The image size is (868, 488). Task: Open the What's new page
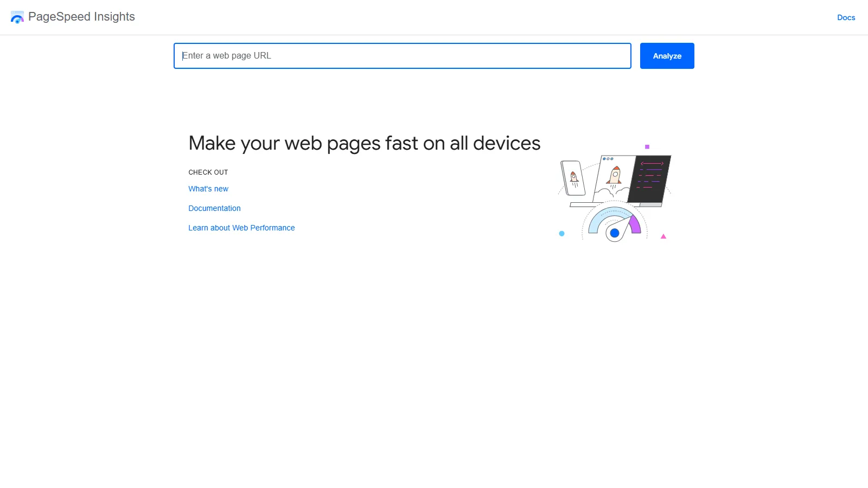[208, 188]
